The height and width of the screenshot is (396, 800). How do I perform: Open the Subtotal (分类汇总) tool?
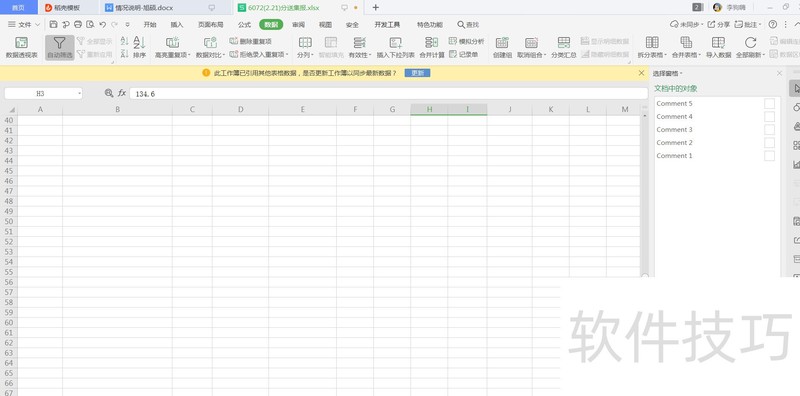[563, 47]
